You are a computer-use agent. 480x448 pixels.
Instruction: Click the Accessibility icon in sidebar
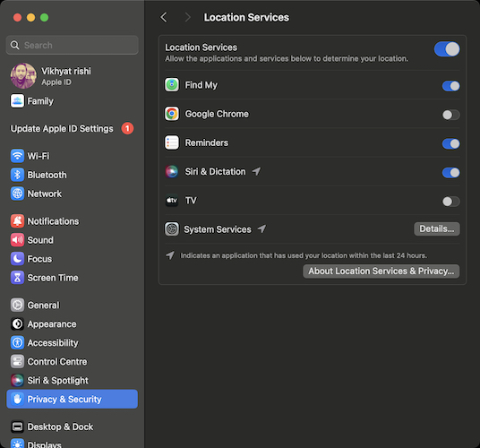(x=17, y=342)
